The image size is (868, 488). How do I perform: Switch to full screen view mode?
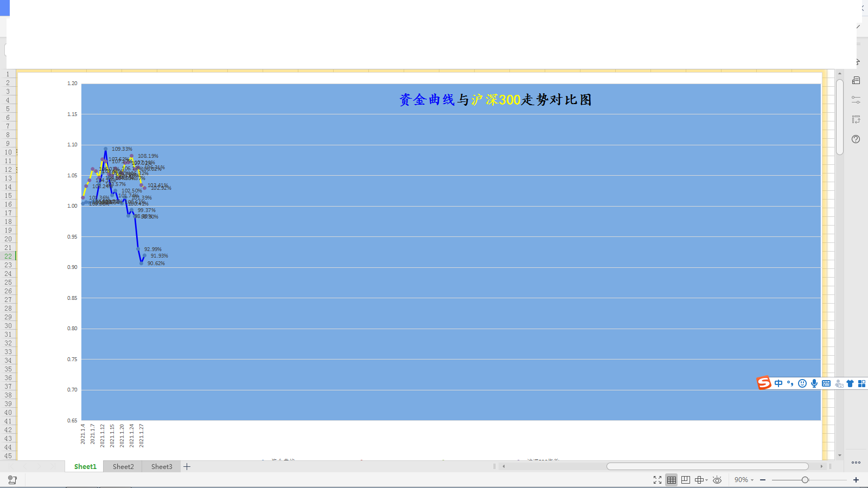(658, 480)
